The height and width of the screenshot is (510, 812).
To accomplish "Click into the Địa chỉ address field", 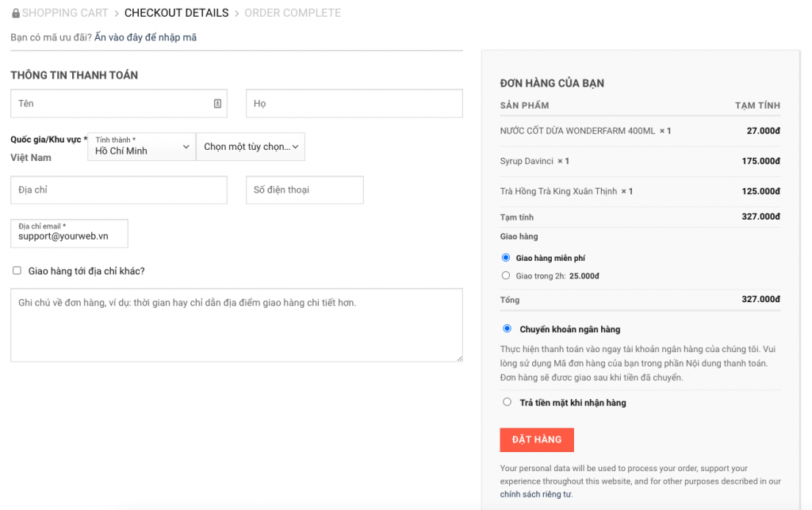I will [x=119, y=190].
